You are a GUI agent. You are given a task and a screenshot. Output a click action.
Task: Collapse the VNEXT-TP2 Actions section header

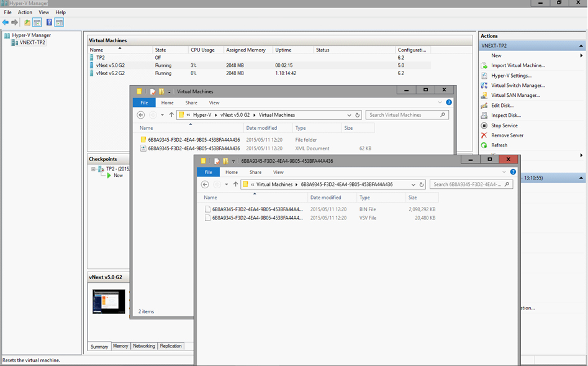581,46
